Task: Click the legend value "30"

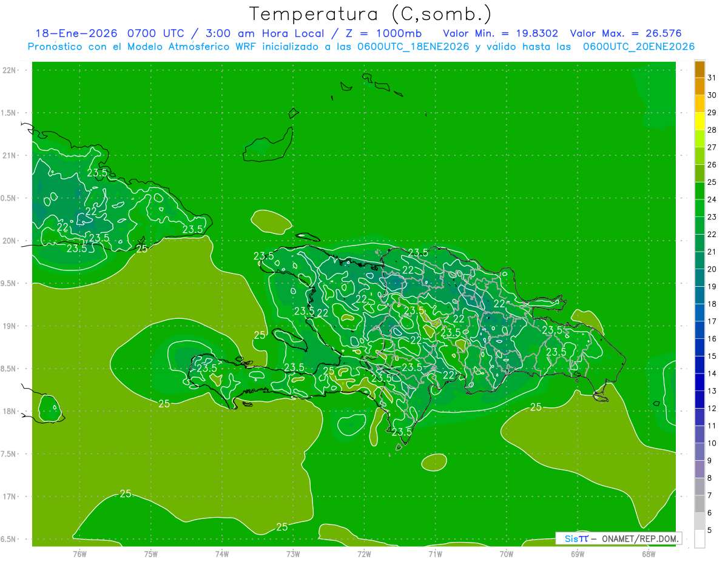Action: click(712, 95)
